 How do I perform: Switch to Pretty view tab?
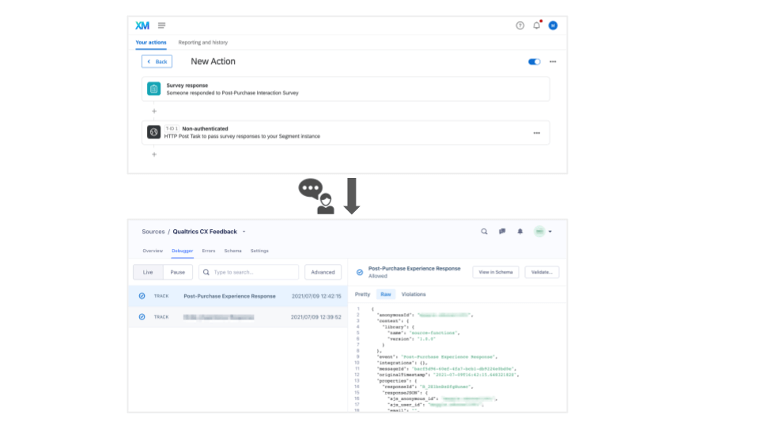tap(362, 294)
